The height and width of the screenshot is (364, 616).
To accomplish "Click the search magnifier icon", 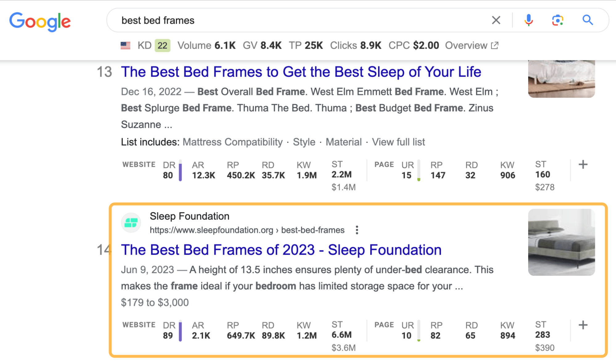I will coord(587,20).
